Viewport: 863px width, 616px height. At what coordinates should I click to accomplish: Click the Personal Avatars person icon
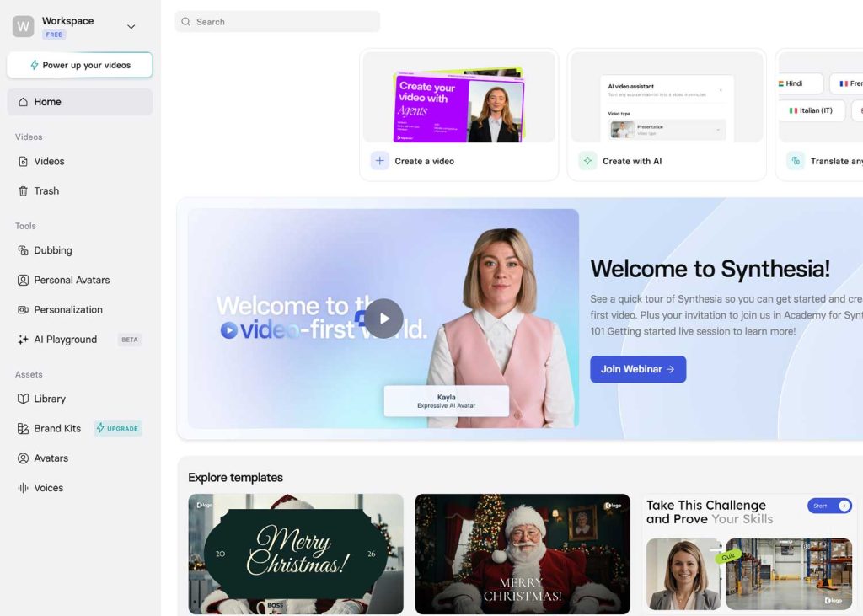(23, 281)
